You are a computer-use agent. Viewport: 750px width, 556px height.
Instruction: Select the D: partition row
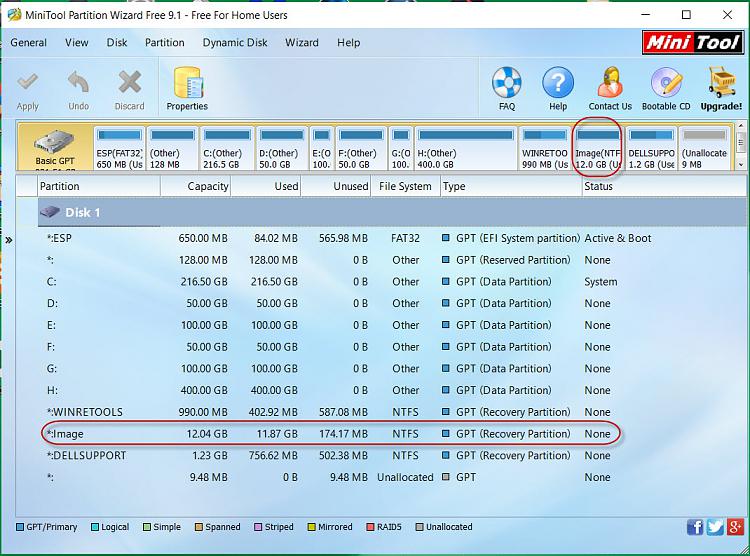pos(391,303)
